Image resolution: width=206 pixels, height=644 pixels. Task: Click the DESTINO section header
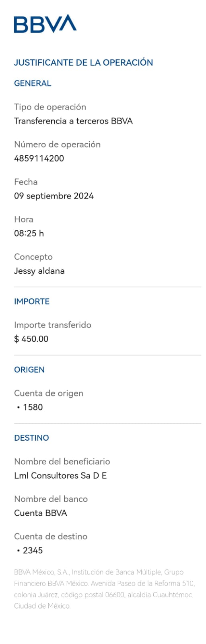click(x=31, y=438)
